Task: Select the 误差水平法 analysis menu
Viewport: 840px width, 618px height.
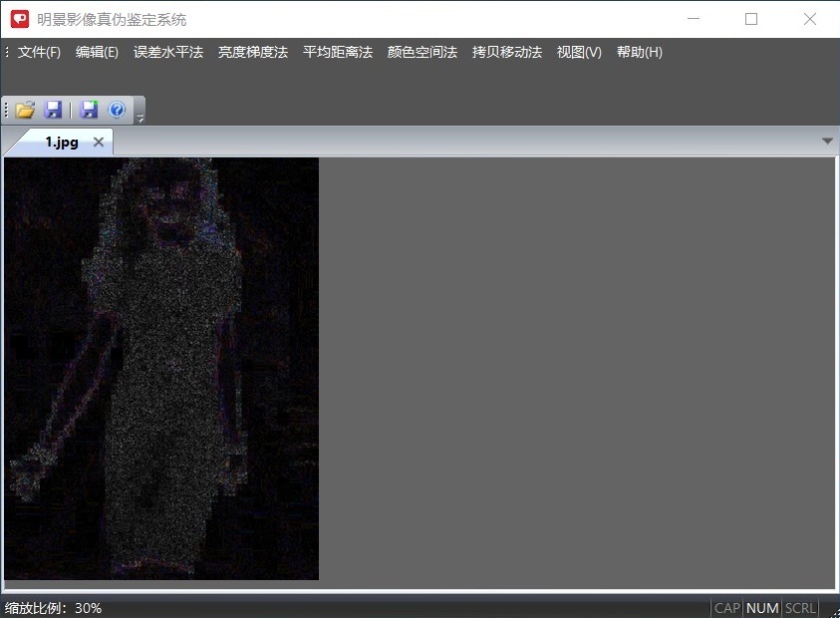Action: pyautogui.click(x=168, y=52)
